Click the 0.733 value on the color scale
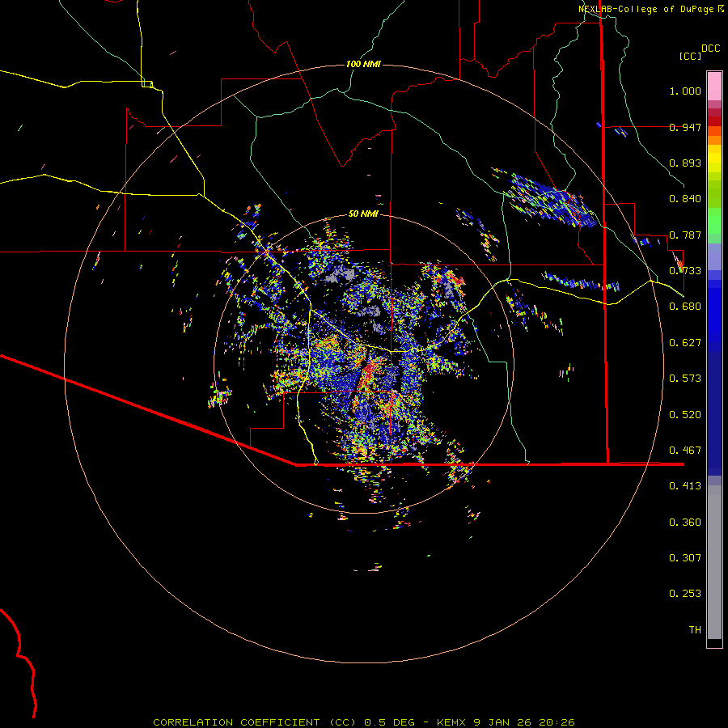This screenshot has width=728, height=728. click(685, 271)
